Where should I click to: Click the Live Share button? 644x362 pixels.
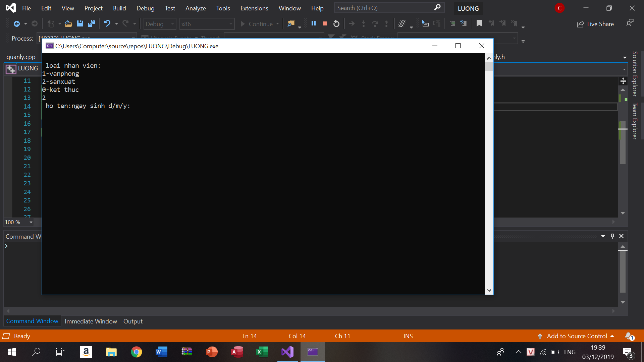tap(595, 24)
